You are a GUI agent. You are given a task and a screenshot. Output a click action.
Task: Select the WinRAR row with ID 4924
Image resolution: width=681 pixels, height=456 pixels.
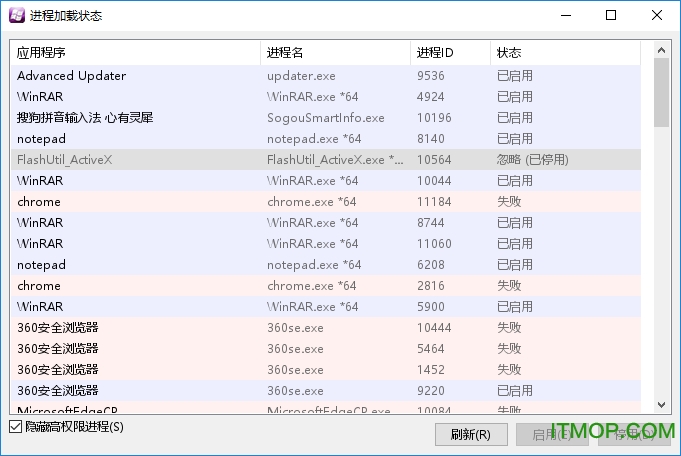[326, 97]
